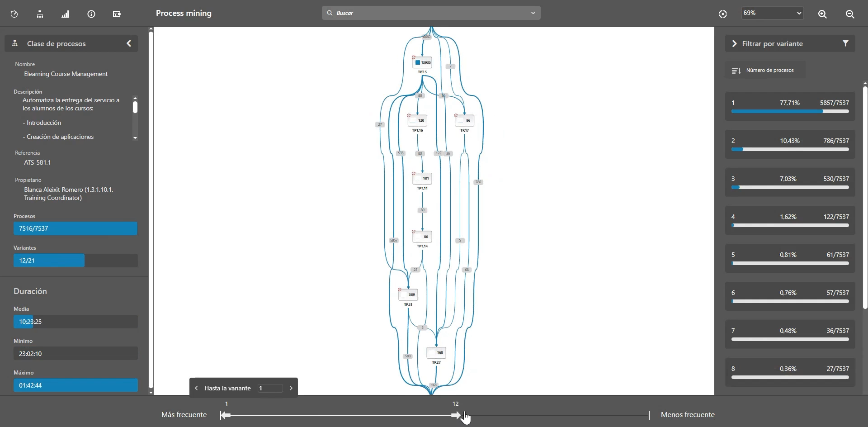Click the left handle of frequency slider

(x=225, y=415)
